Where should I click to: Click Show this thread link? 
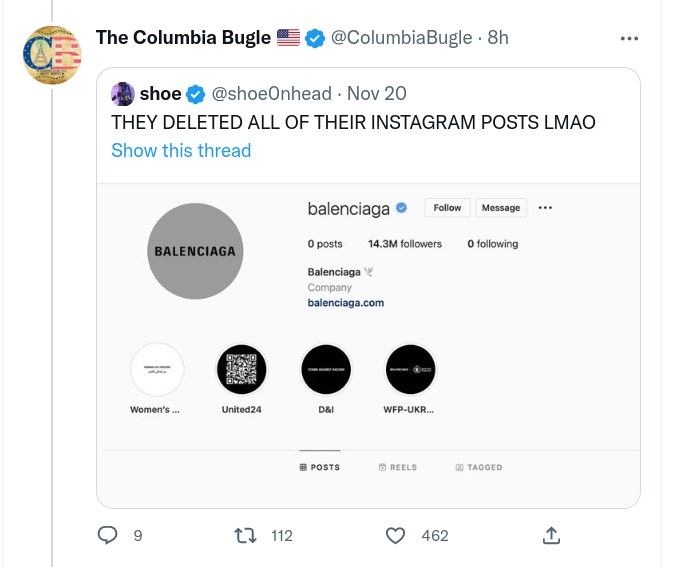tap(181, 150)
